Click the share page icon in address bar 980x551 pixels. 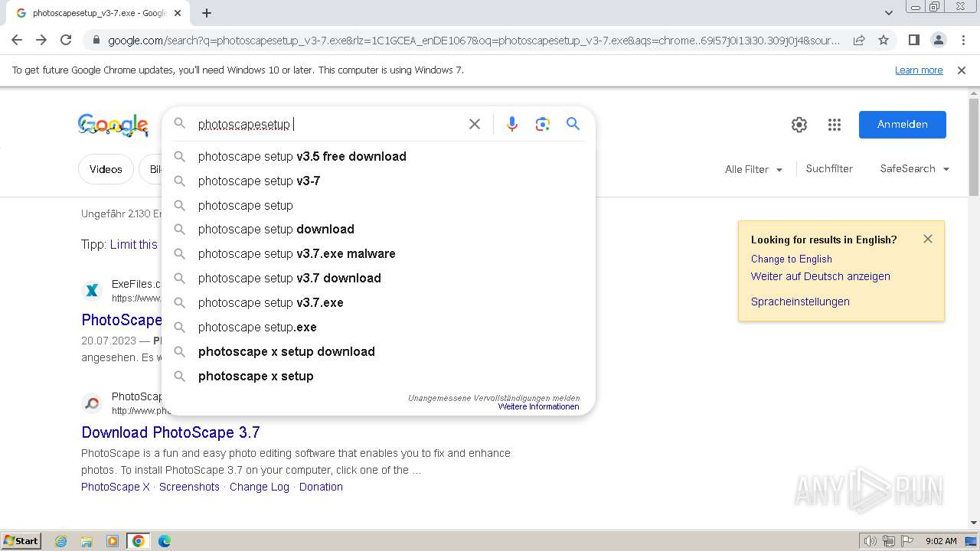(x=859, y=40)
